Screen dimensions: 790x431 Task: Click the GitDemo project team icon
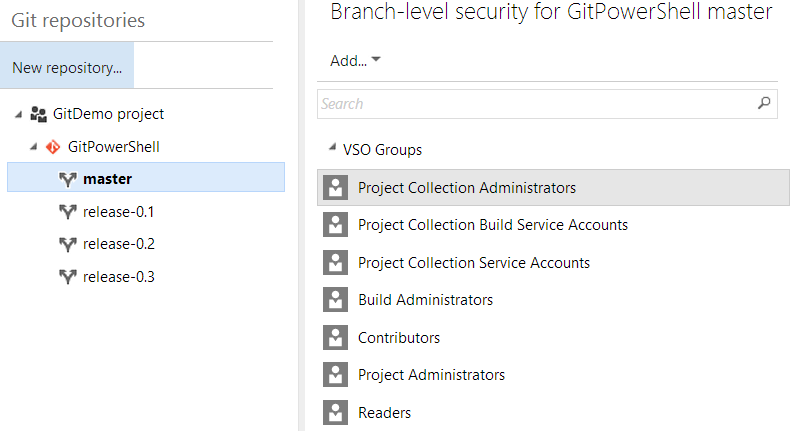coord(39,114)
